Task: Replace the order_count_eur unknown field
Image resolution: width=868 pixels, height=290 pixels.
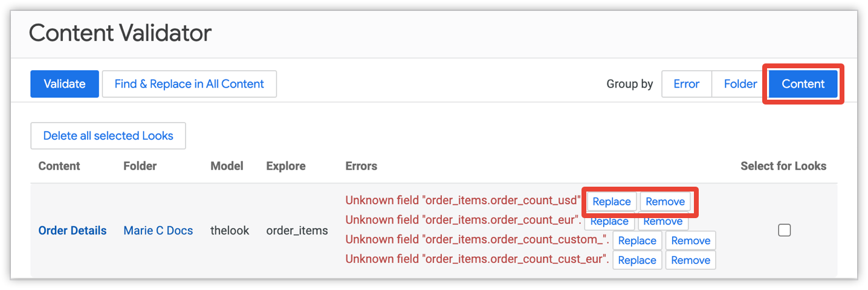Action: coord(609,222)
